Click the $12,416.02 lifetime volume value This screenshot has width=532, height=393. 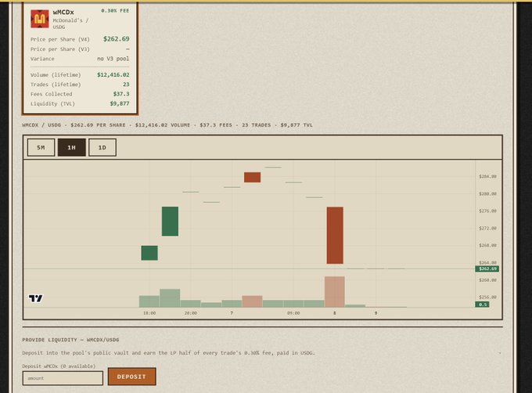tap(113, 74)
